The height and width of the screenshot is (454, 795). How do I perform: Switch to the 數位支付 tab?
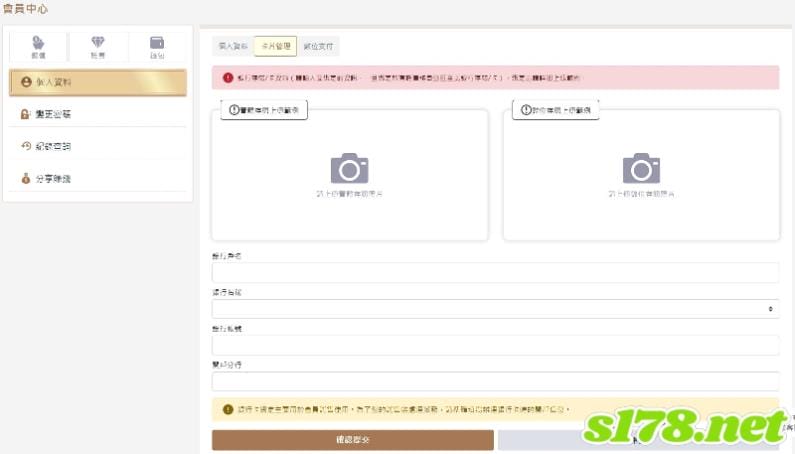pos(318,46)
